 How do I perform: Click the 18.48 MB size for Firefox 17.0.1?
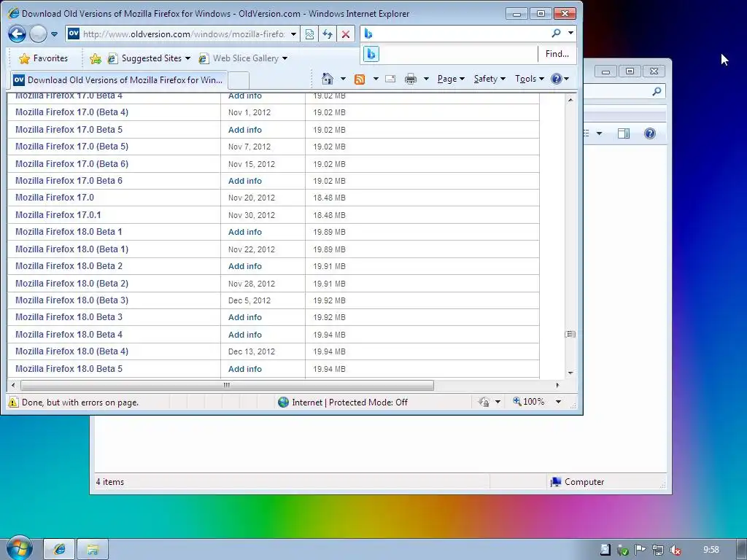(x=329, y=215)
